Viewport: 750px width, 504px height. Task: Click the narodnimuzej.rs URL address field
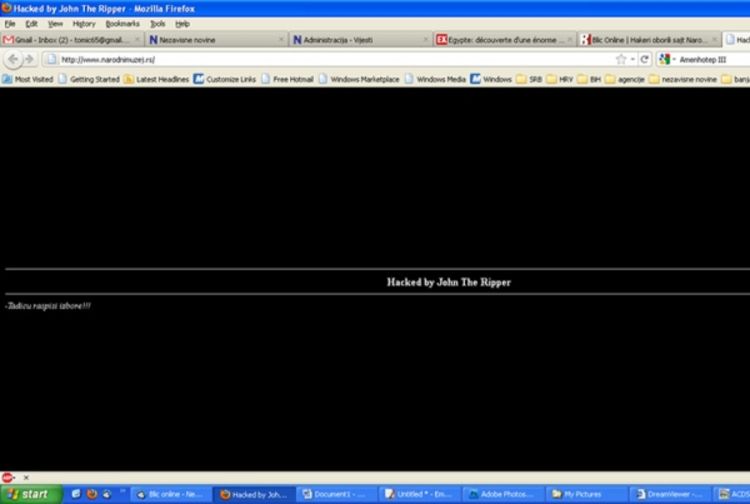(335, 59)
